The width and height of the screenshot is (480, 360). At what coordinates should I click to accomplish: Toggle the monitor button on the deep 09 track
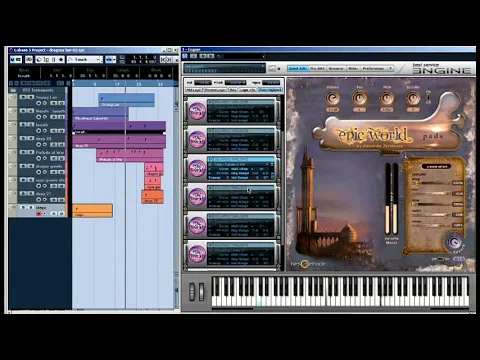[45, 144]
